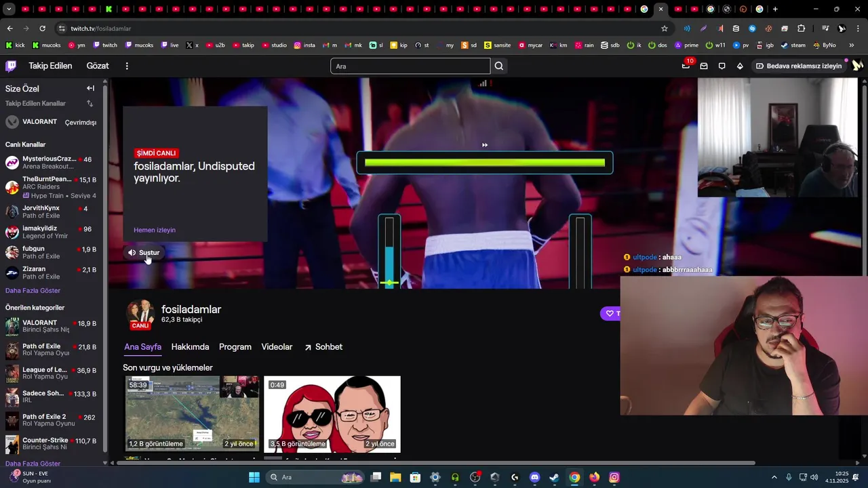
Task: Open File Explorer from the taskbar
Action: pos(395,477)
